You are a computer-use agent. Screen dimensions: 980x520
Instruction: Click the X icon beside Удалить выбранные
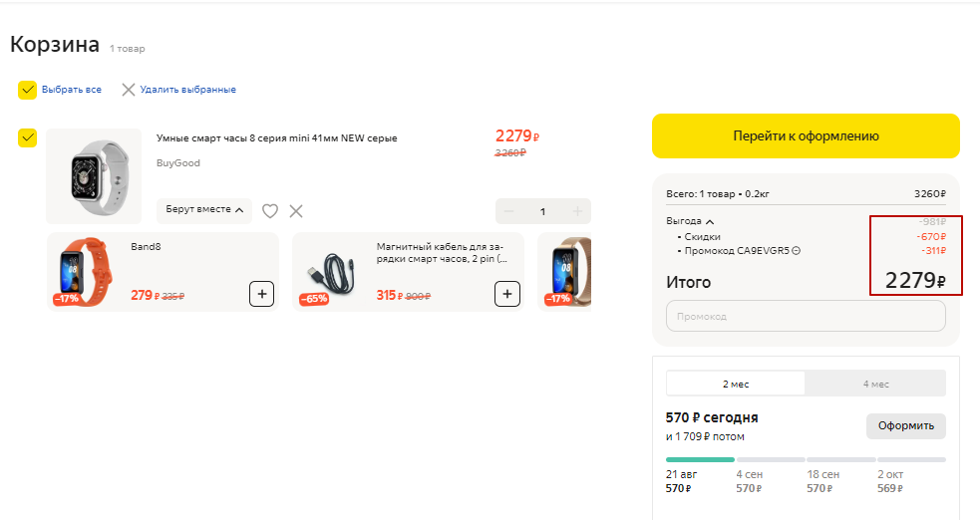[128, 90]
